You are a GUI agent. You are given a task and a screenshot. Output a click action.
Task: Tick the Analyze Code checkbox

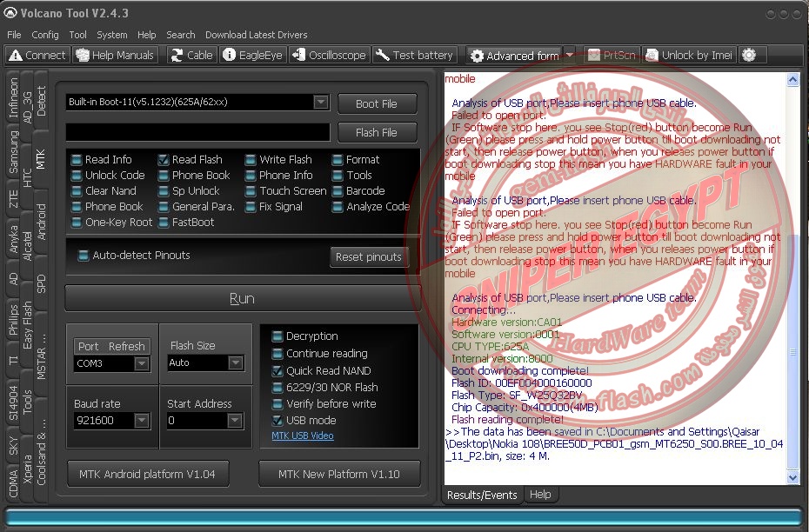[338, 207]
